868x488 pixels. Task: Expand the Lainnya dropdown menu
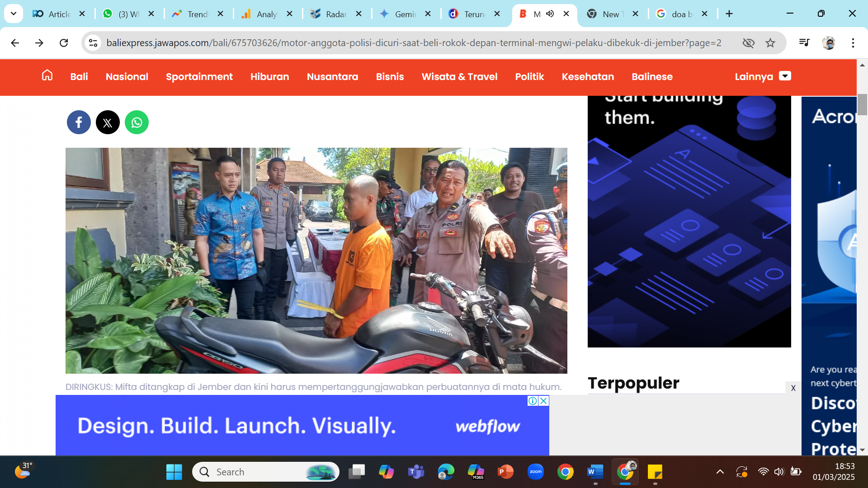[x=763, y=77]
